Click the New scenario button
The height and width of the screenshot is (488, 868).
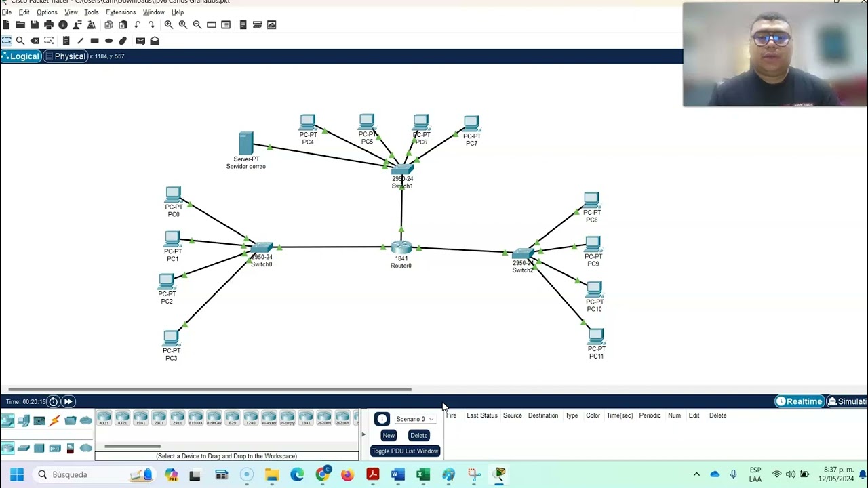(389, 436)
